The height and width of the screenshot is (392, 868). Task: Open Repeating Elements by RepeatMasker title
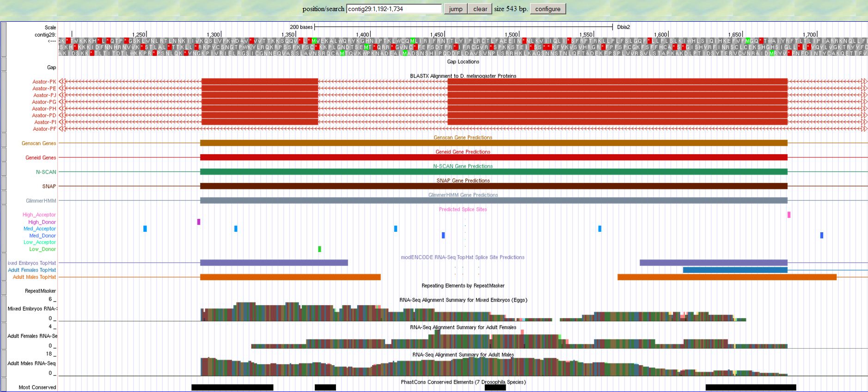coord(463,286)
